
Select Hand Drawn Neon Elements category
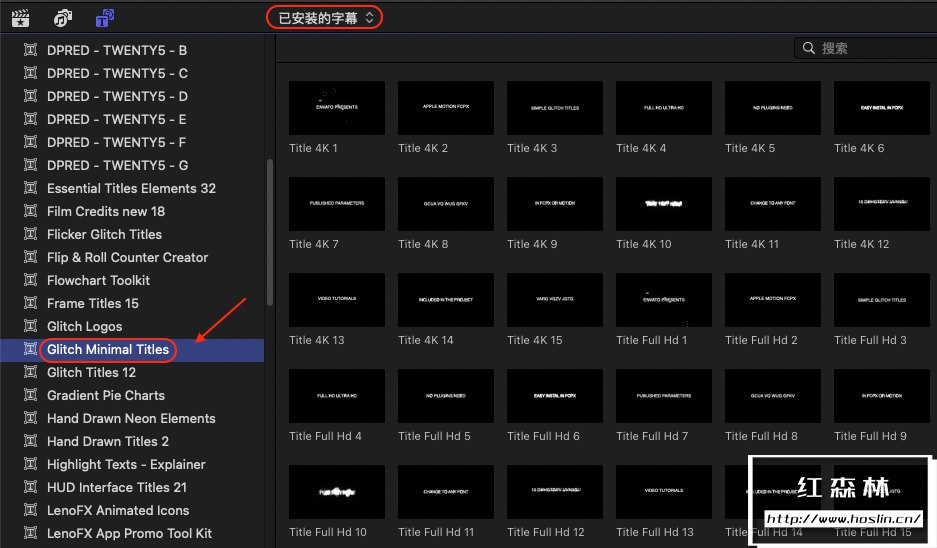132,418
